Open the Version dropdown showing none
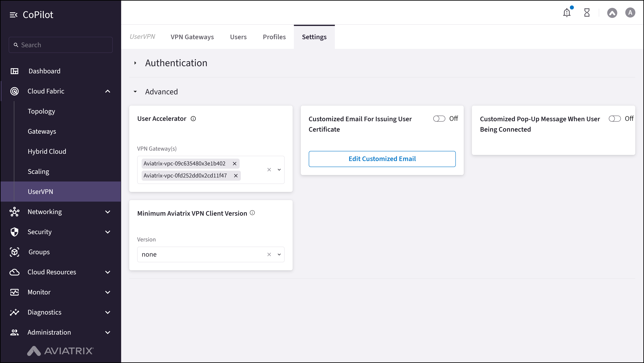The image size is (644, 363). 279,254
